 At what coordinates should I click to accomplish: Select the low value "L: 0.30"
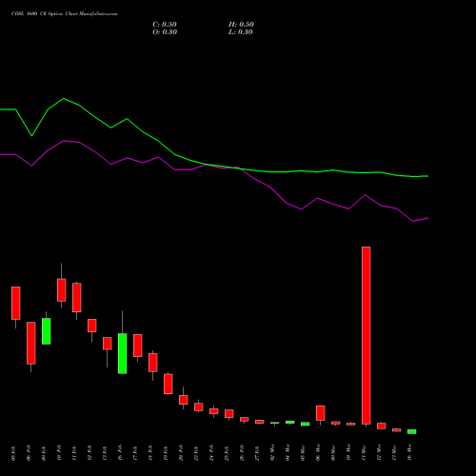[241, 32]
